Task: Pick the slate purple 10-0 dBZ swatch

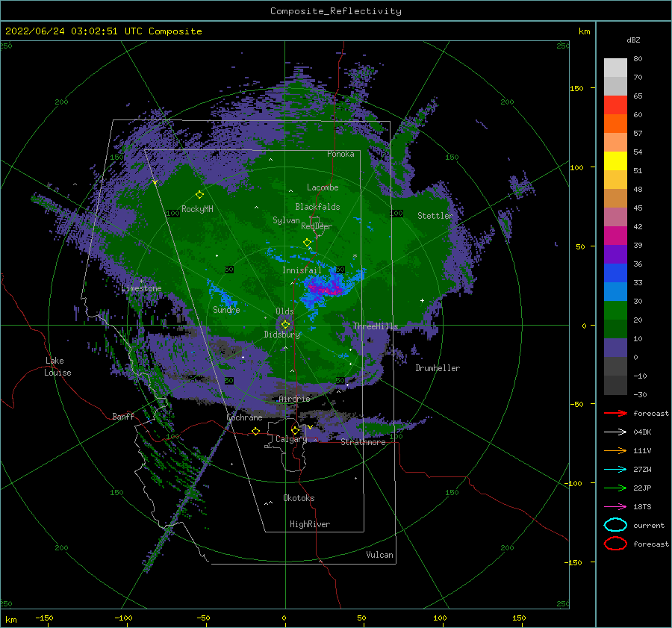Action: pos(615,347)
